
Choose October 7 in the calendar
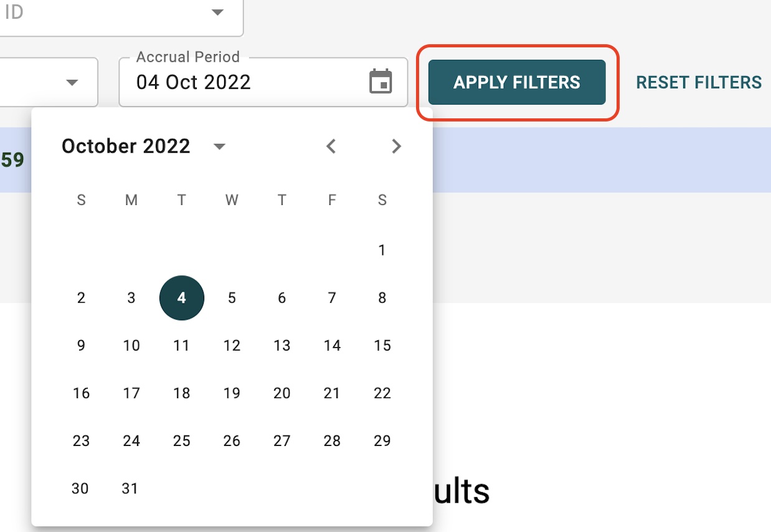tap(332, 298)
